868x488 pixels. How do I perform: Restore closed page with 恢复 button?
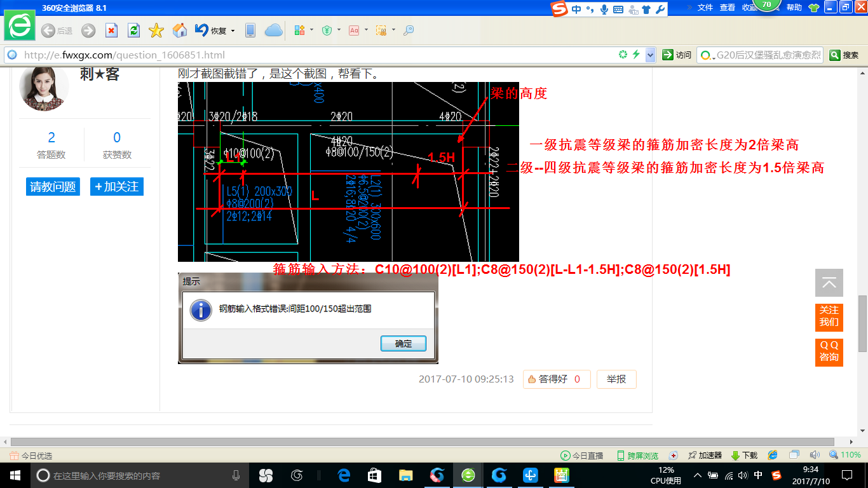tap(211, 30)
